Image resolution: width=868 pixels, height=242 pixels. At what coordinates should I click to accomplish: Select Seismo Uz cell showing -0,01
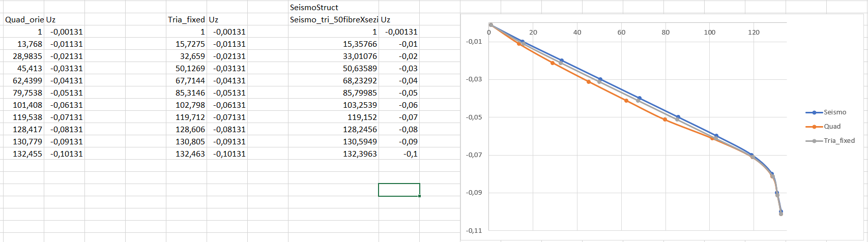pyautogui.click(x=399, y=44)
